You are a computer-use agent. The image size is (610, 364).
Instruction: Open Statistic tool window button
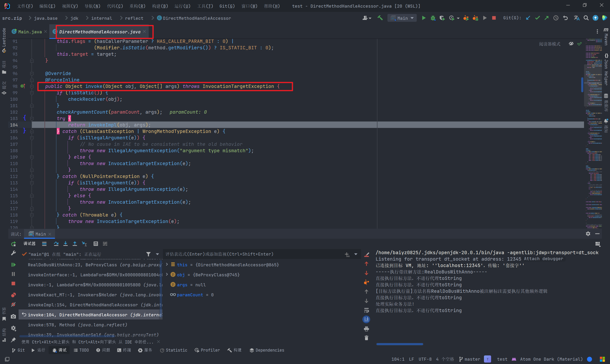pos(173,350)
